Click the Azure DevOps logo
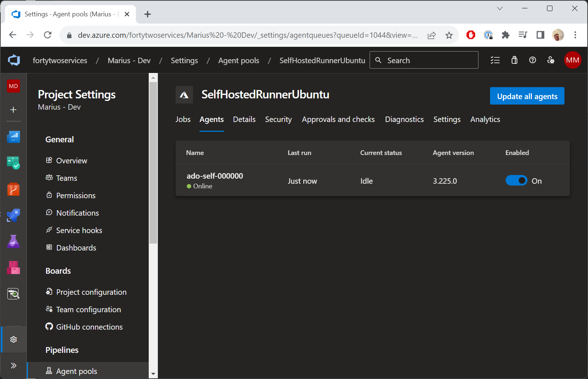Screen dimensions: 588x379 point(14,60)
